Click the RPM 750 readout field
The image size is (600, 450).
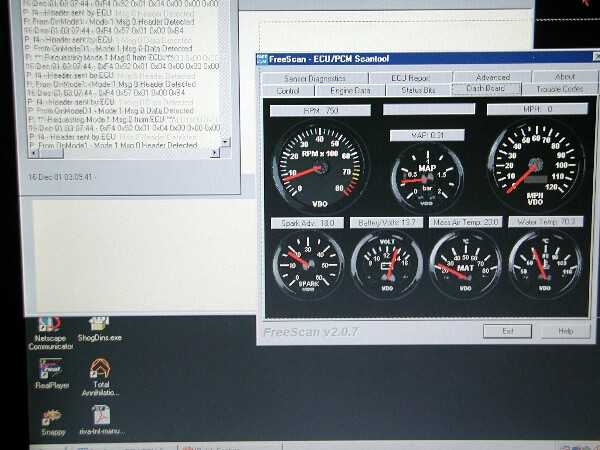(x=320, y=111)
